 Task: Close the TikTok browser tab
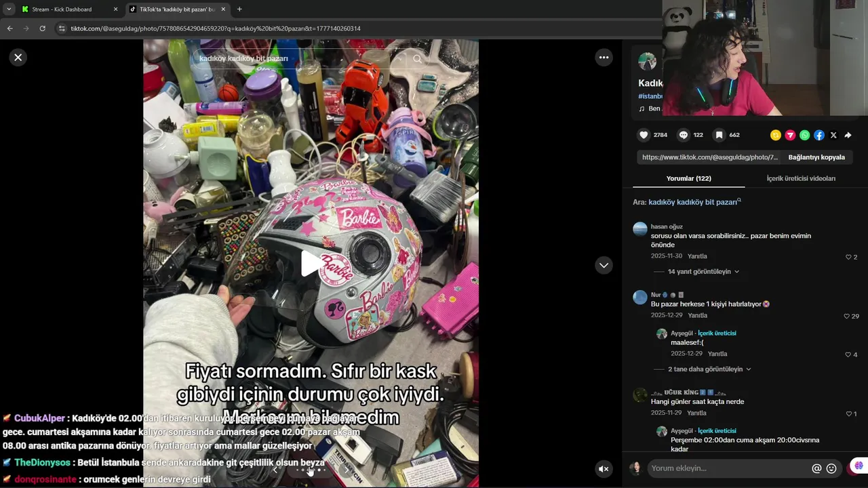(224, 9)
